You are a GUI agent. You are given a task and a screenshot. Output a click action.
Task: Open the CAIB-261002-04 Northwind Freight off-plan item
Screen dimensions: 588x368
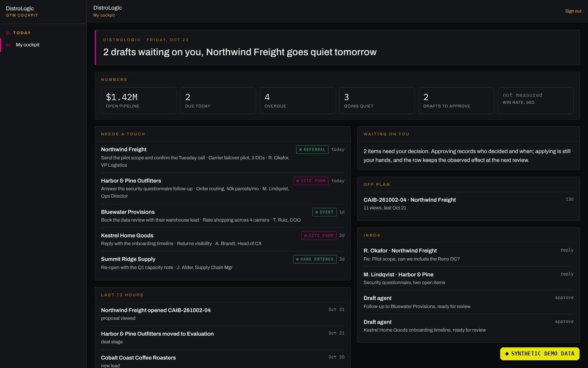pyautogui.click(x=468, y=204)
